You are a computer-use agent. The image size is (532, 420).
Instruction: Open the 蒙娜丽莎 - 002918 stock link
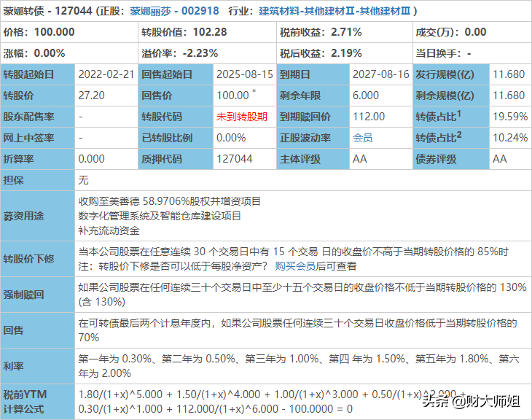click(174, 11)
